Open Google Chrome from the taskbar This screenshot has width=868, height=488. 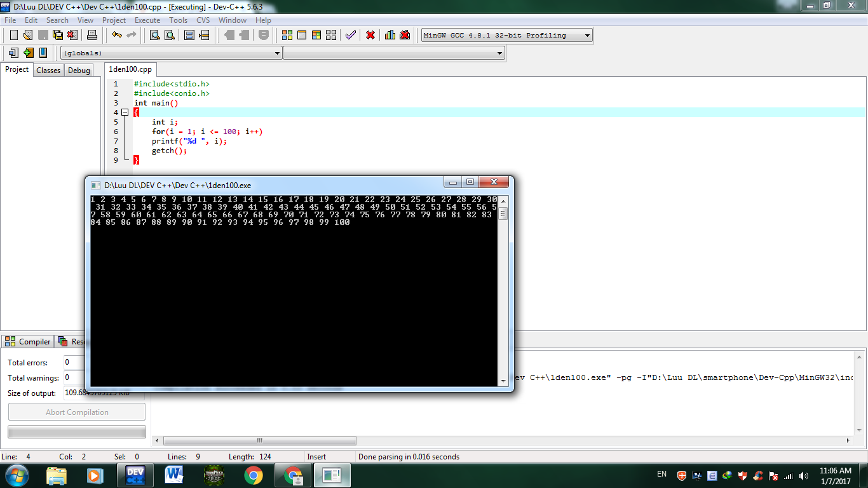(x=254, y=475)
